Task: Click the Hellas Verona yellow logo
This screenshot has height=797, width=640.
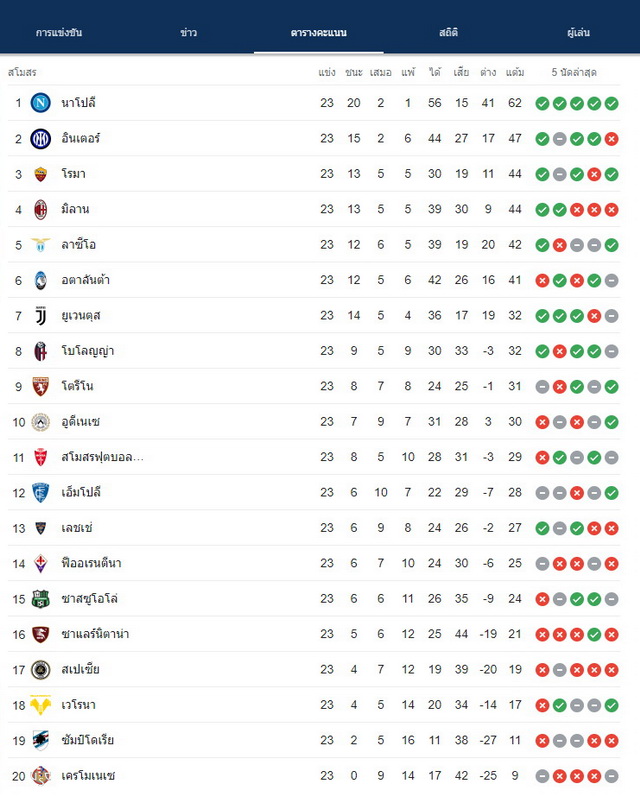Action: tap(41, 705)
